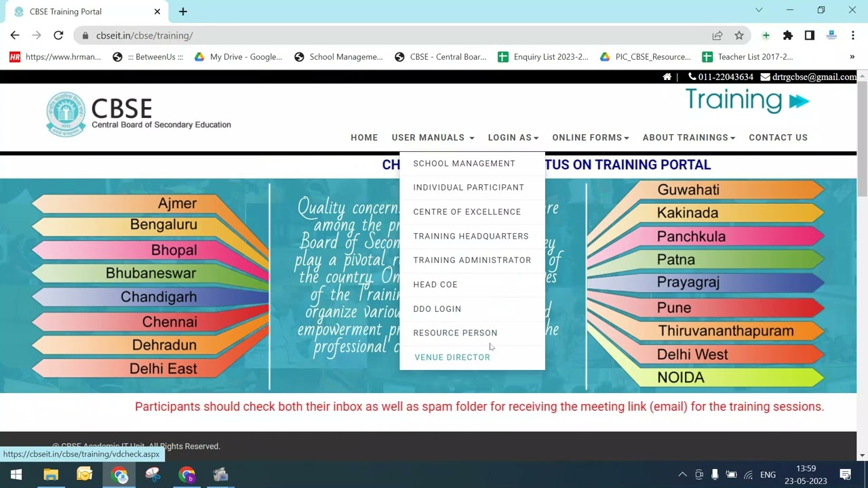Collapse the LOGIN AS dropdown

tap(513, 138)
